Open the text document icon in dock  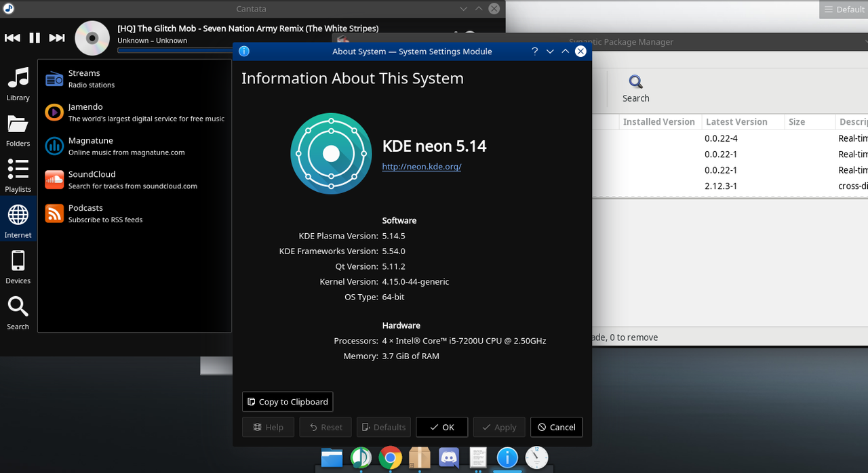[478, 458]
